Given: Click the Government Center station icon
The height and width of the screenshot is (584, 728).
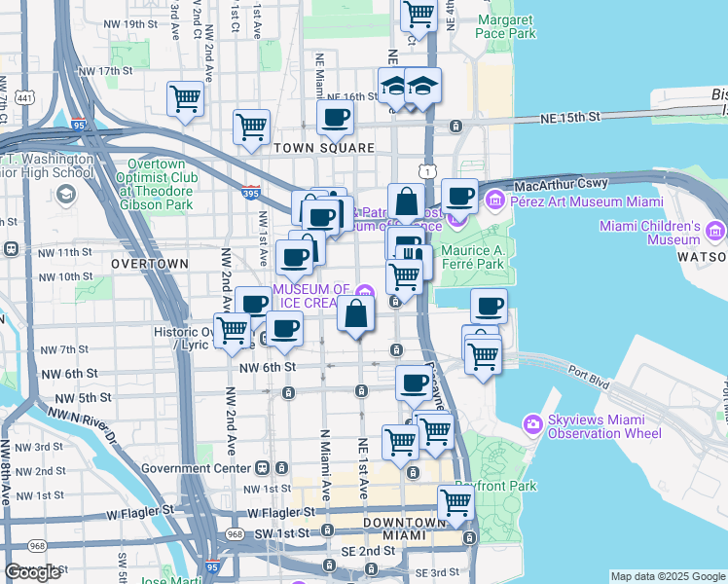Looking at the screenshot, I should coord(263,468).
